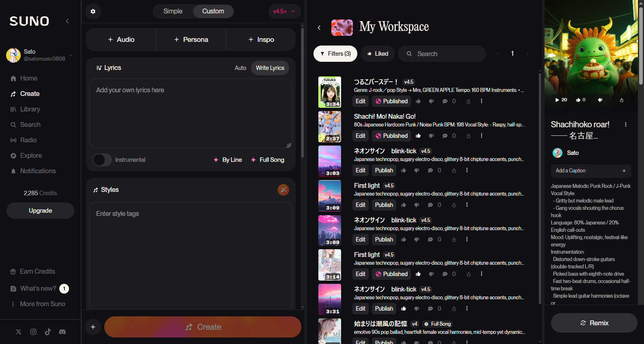644x344 pixels.
Task: Open the X (Twitter) social link
Action: point(19,332)
